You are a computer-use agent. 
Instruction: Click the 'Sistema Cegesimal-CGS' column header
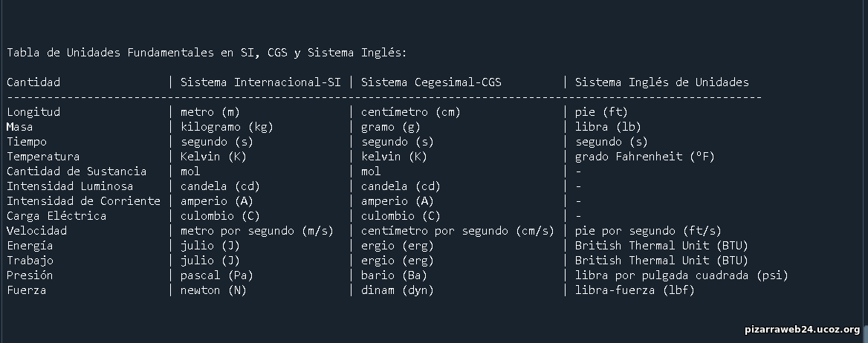coord(431,82)
